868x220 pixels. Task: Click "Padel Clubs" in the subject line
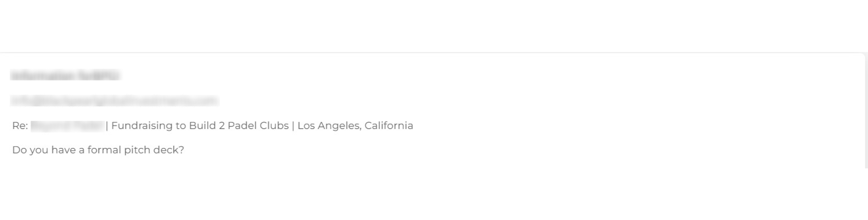pos(258,126)
